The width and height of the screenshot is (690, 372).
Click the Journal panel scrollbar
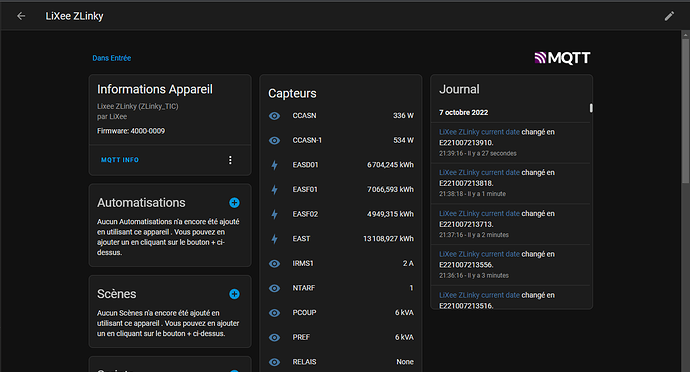point(591,108)
